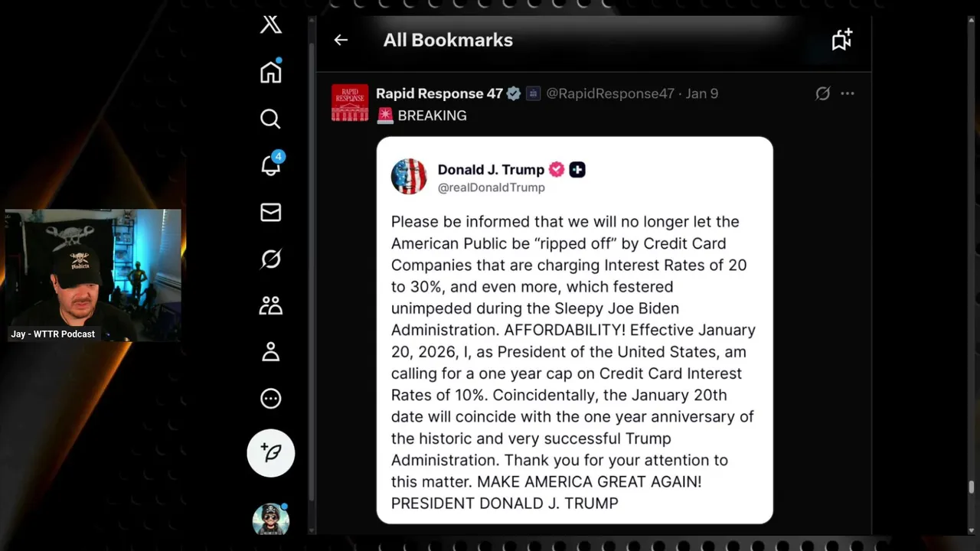Open the Search and Explore page
980x551 pixels.
coord(270,119)
